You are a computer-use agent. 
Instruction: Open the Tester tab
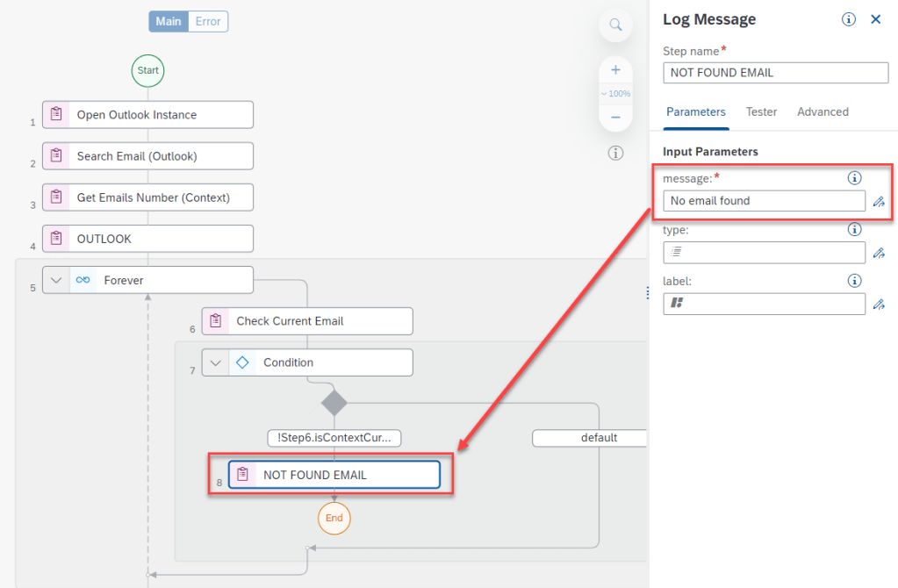pos(761,111)
